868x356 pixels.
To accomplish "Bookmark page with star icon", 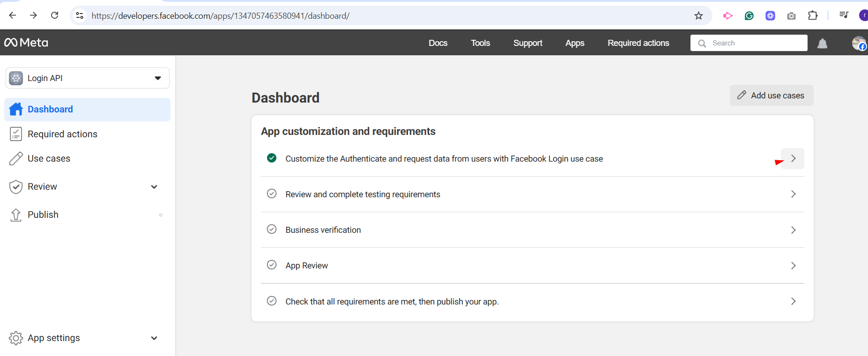I will [x=698, y=16].
